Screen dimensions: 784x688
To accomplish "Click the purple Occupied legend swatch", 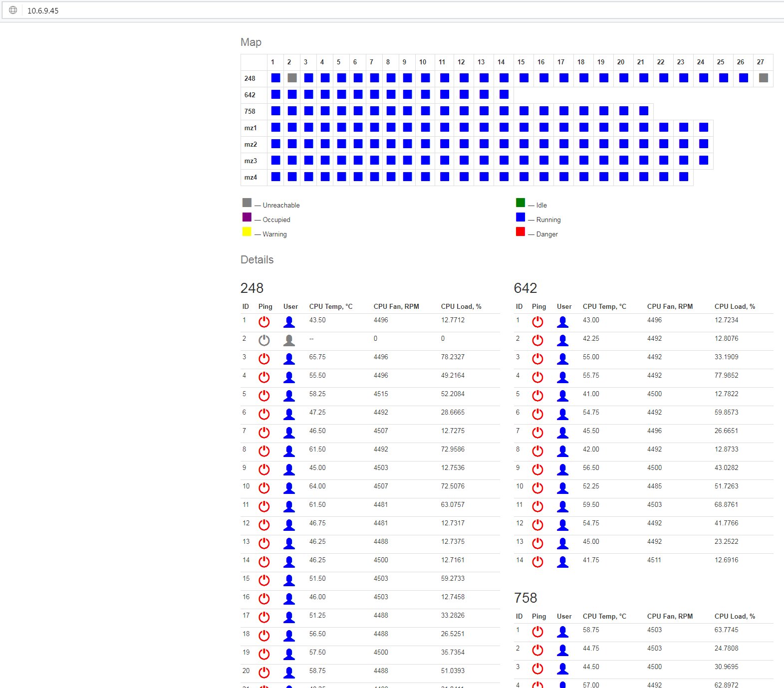I will coord(247,217).
